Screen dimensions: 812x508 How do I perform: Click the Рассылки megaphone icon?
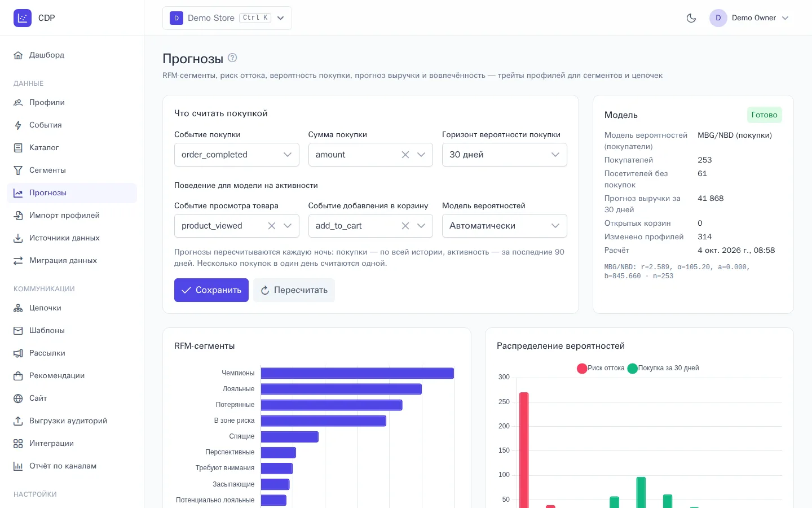(18, 353)
